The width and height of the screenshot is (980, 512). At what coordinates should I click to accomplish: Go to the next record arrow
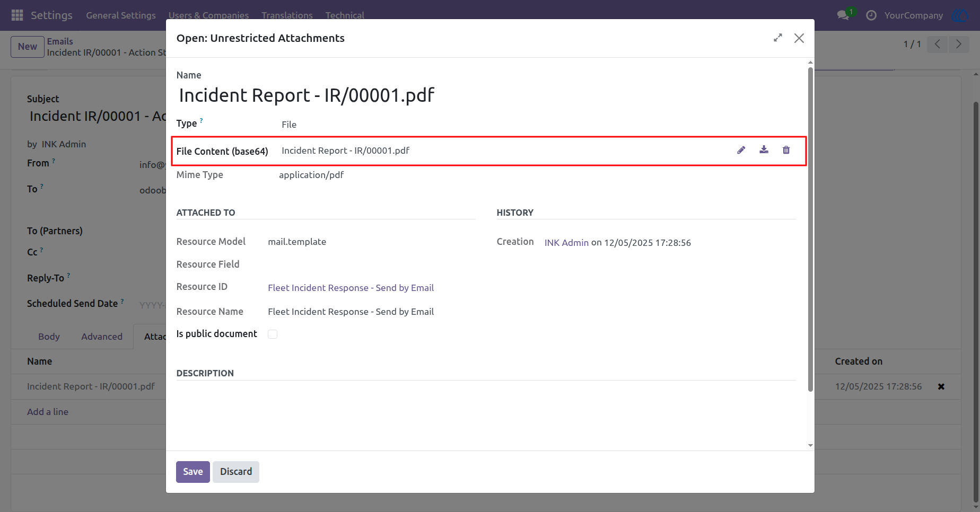pos(958,44)
